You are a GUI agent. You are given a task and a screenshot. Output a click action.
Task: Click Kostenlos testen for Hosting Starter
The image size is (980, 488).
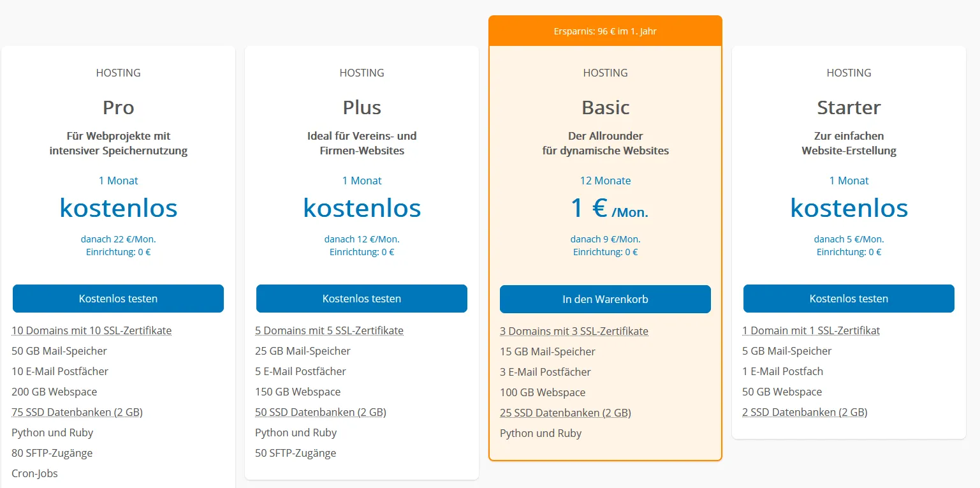pyautogui.click(x=849, y=299)
